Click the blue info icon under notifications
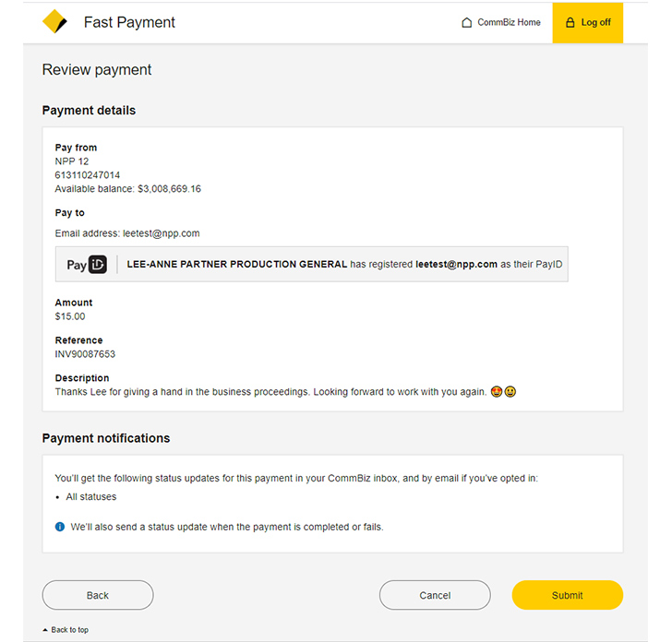The image size is (672, 642). [x=61, y=527]
